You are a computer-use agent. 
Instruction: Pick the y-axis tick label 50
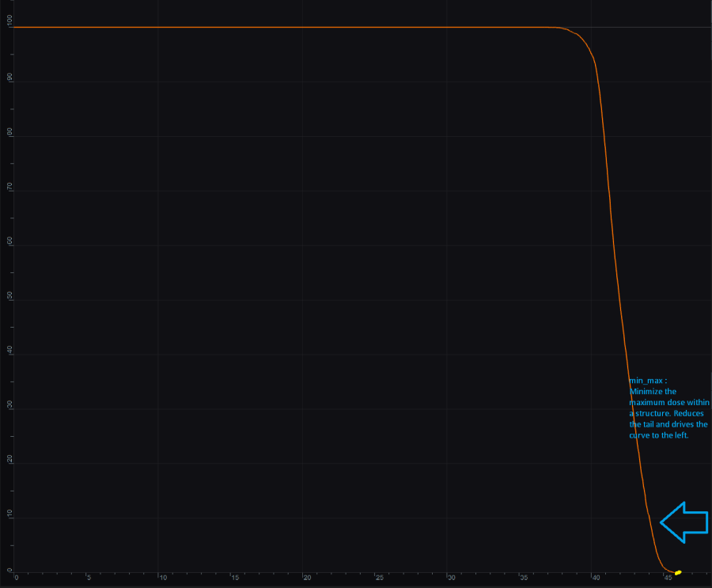pyautogui.click(x=10, y=296)
